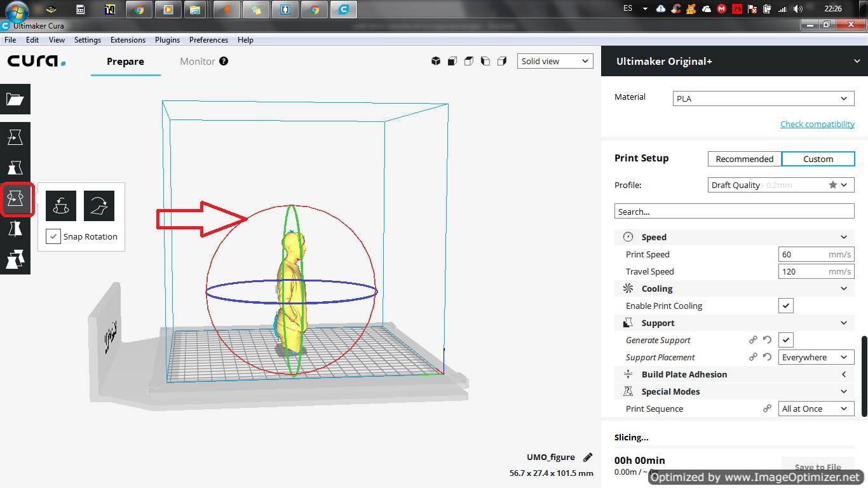Switch to 3D perspective camera view
Viewport: 868px width, 488px height.
coord(436,61)
